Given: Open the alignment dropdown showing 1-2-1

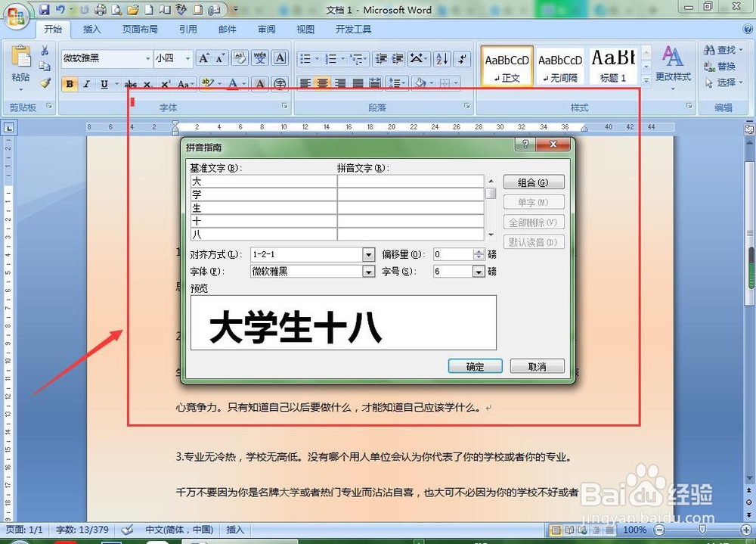Looking at the screenshot, I should (368, 254).
